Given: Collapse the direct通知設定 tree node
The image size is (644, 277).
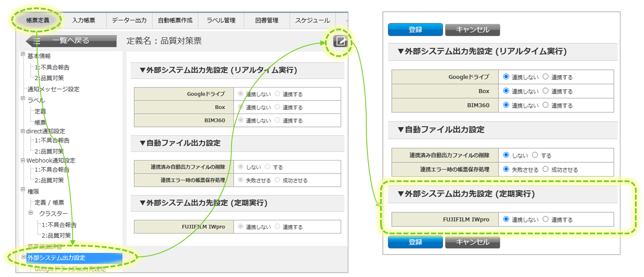Looking at the screenshot, I should coord(23,131).
